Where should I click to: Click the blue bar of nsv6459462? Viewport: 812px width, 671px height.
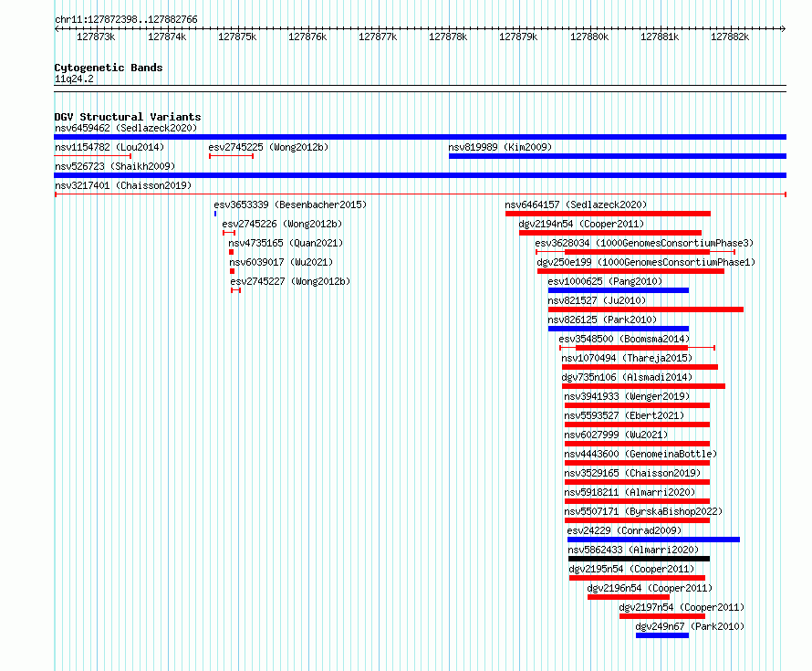420,137
